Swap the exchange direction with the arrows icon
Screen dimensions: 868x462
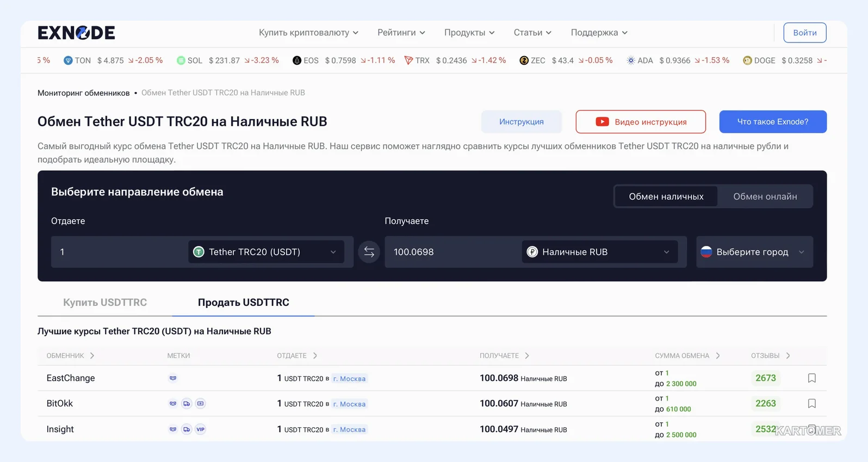[369, 252]
